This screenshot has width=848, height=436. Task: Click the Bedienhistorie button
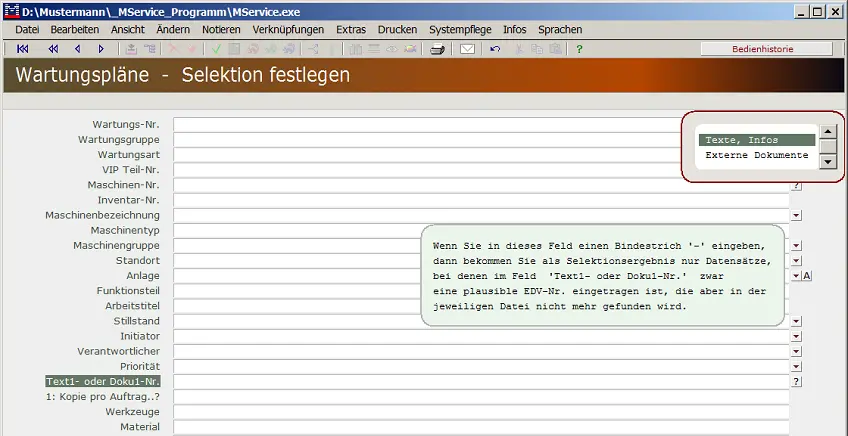tap(761, 48)
